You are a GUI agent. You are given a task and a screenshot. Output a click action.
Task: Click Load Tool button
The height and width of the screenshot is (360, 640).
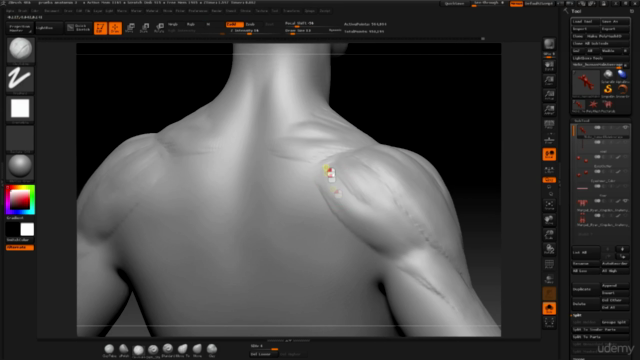[x=586, y=22]
